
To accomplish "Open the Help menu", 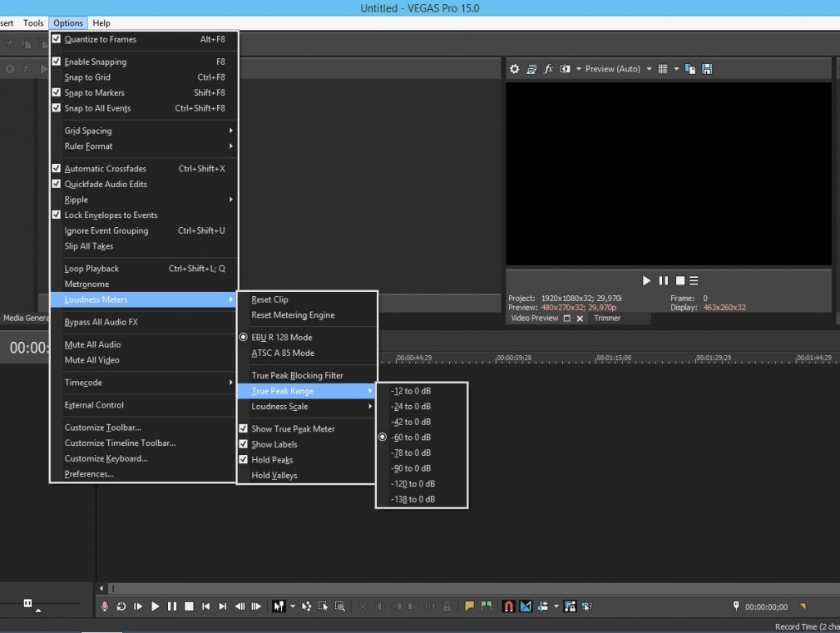I will 101,23.
